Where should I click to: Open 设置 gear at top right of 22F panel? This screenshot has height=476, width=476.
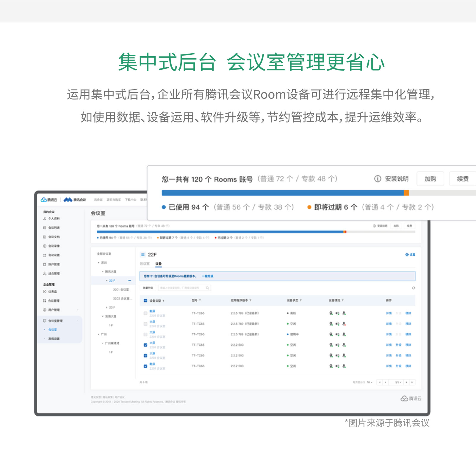pyautogui.click(x=410, y=255)
